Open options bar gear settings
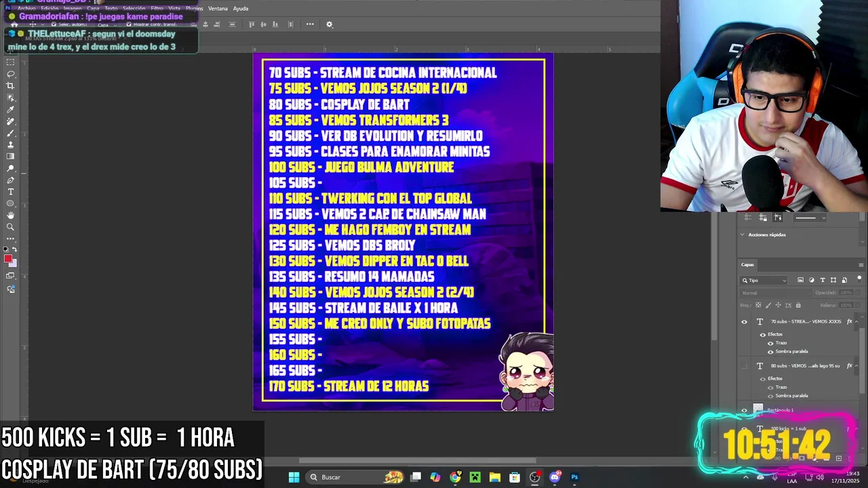 point(330,24)
